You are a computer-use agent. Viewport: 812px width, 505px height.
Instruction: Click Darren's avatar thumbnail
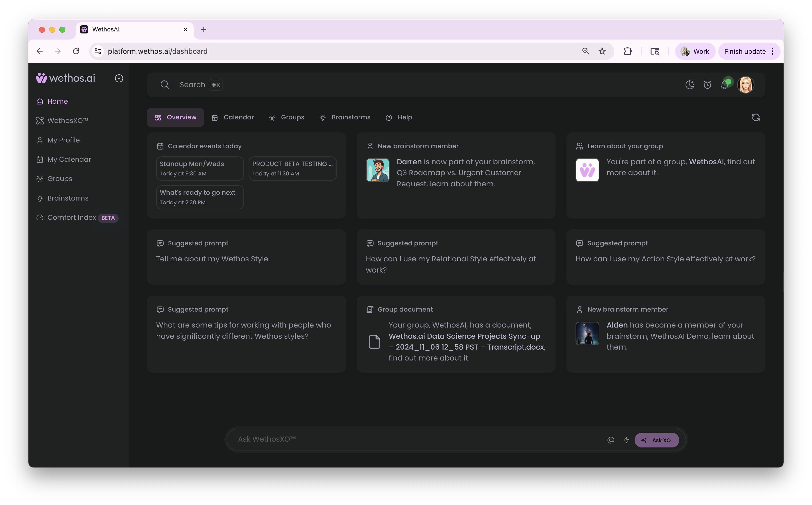tap(378, 170)
